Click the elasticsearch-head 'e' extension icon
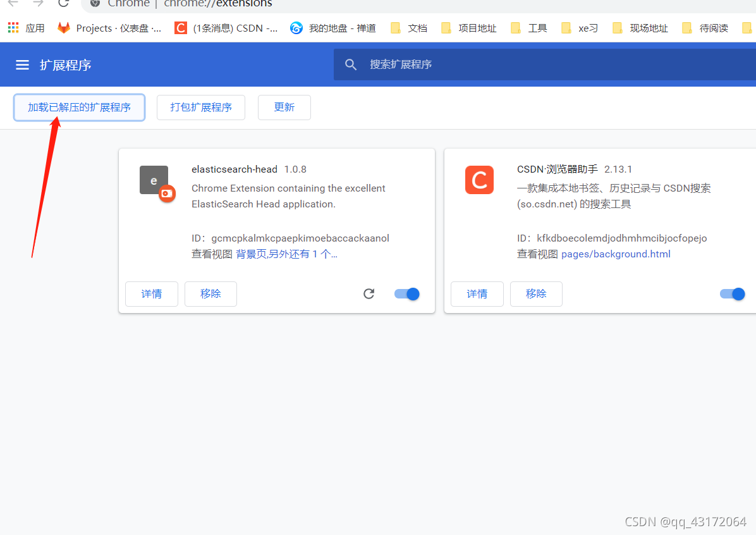 click(x=154, y=180)
